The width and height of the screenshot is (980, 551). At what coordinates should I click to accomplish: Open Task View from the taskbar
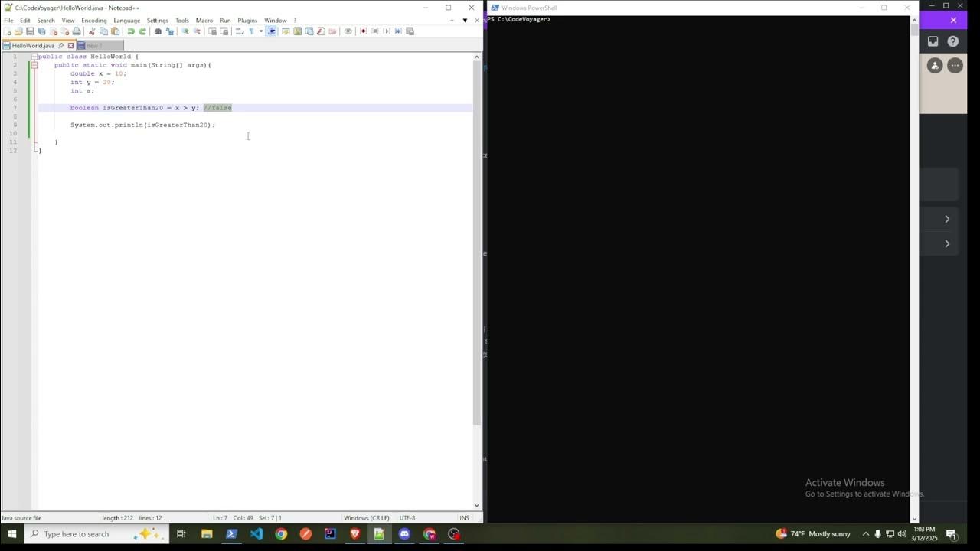click(x=181, y=534)
